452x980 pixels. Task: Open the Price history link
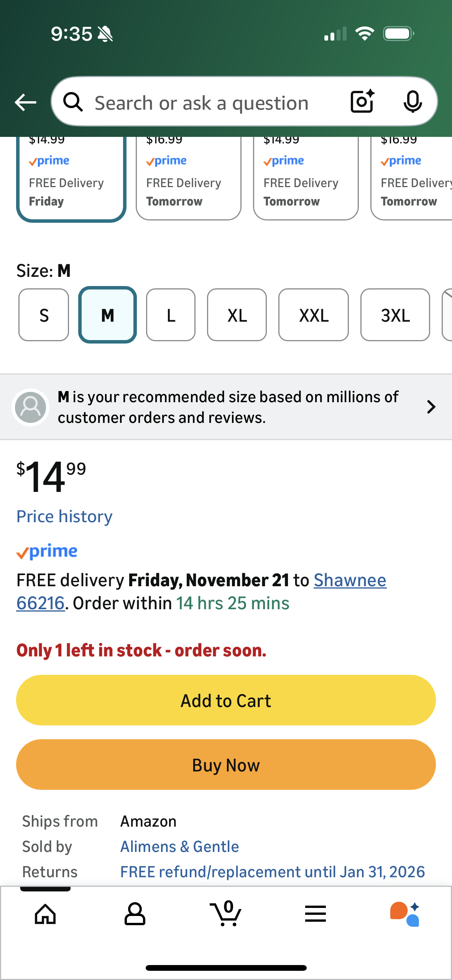click(x=64, y=516)
